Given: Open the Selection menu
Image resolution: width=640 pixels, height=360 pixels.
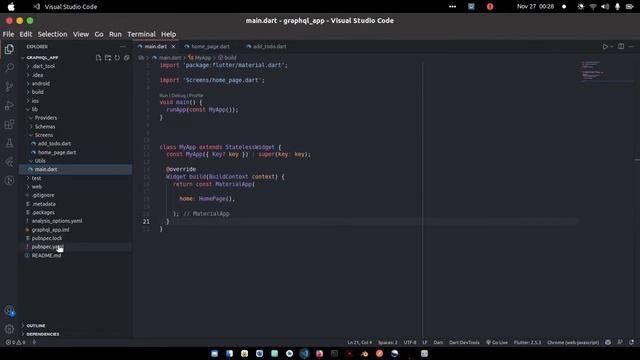Looking at the screenshot, I should 52,34.
